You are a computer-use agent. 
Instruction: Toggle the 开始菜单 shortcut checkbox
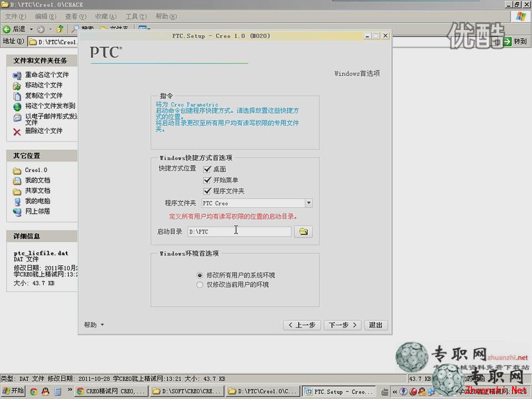pos(207,180)
